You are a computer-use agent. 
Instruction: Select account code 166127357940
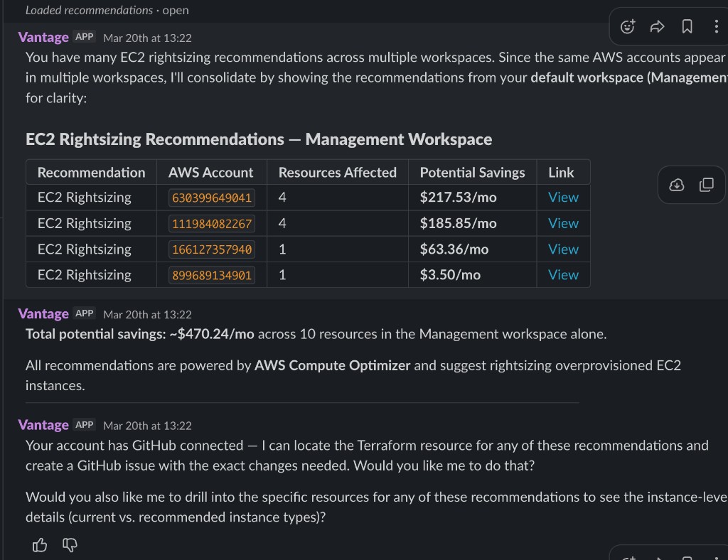pyautogui.click(x=212, y=249)
